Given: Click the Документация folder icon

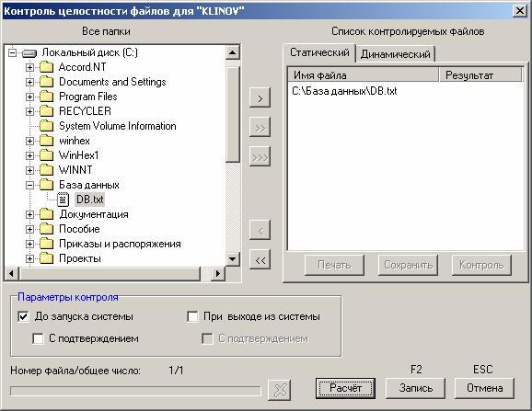Looking at the screenshot, I should coord(47,214).
